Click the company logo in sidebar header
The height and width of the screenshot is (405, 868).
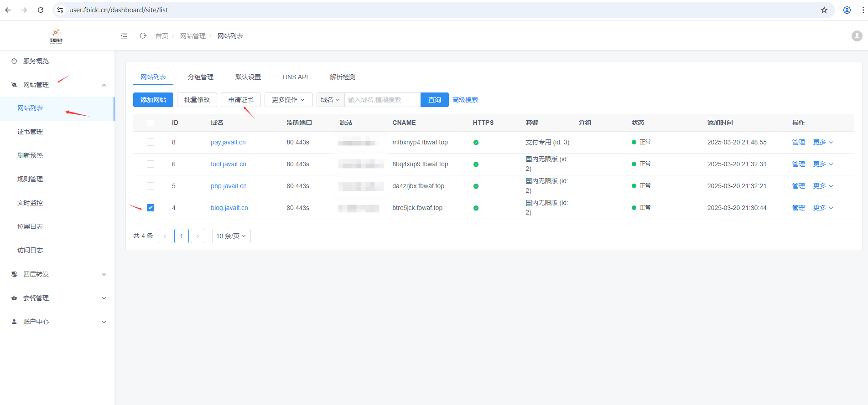[x=56, y=36]
